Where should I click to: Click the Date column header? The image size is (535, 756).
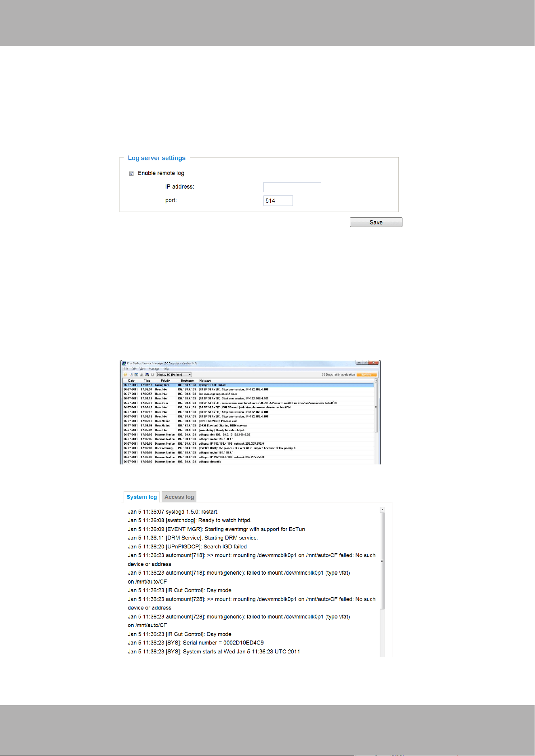click(x=131, y=380)
